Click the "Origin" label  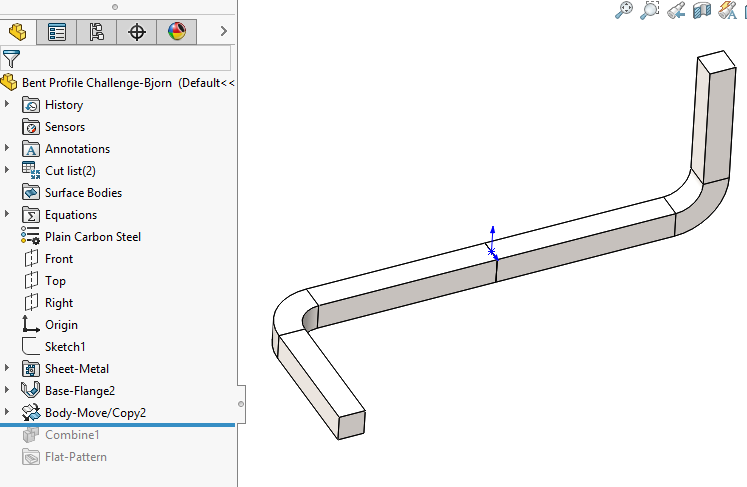[61, 325]
